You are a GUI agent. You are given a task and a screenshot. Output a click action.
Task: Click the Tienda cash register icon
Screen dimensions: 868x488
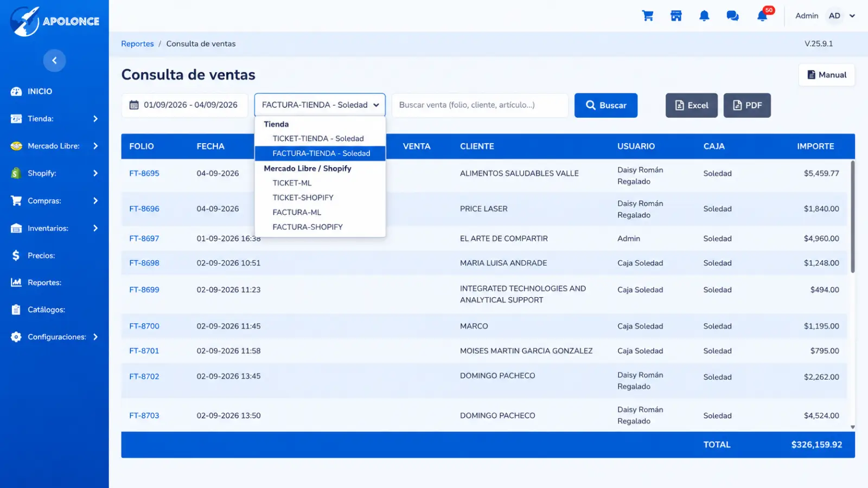coord(16,118)
